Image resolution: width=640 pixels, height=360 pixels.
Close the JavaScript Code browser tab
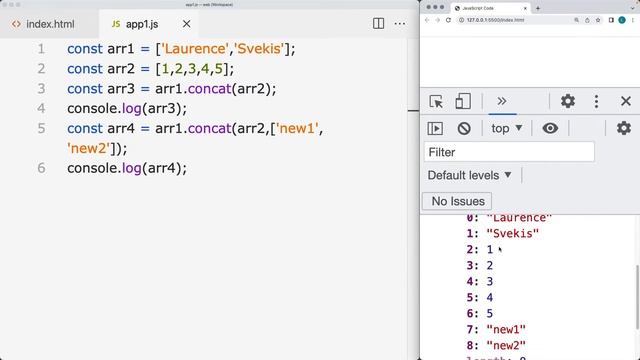click(x=525, y=8)
